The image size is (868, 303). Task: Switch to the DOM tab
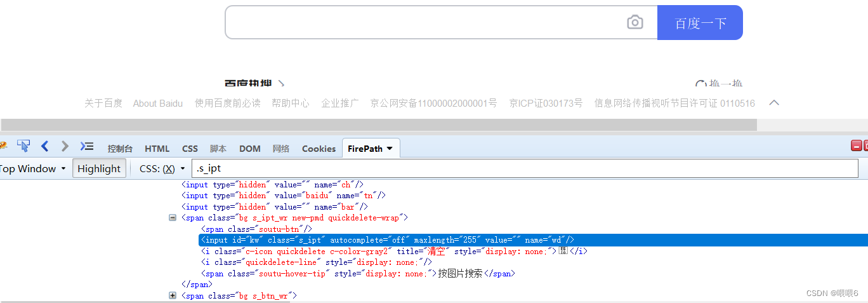coord(250,149)
